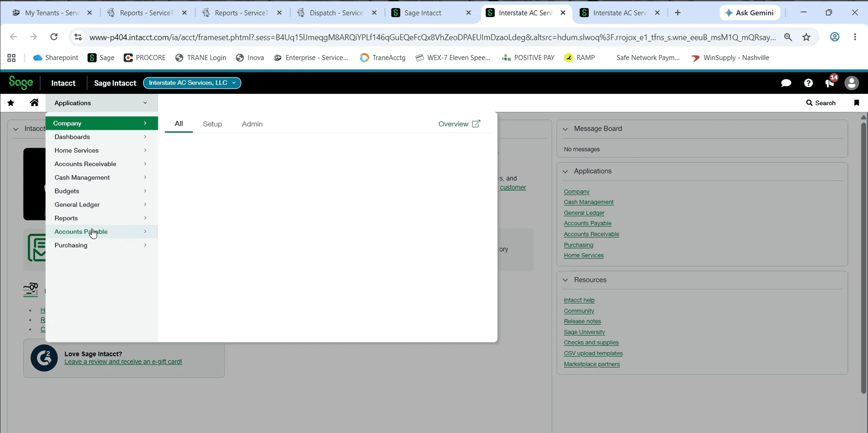
Task: Open the Reports menu item
Action: coord(102,218)
